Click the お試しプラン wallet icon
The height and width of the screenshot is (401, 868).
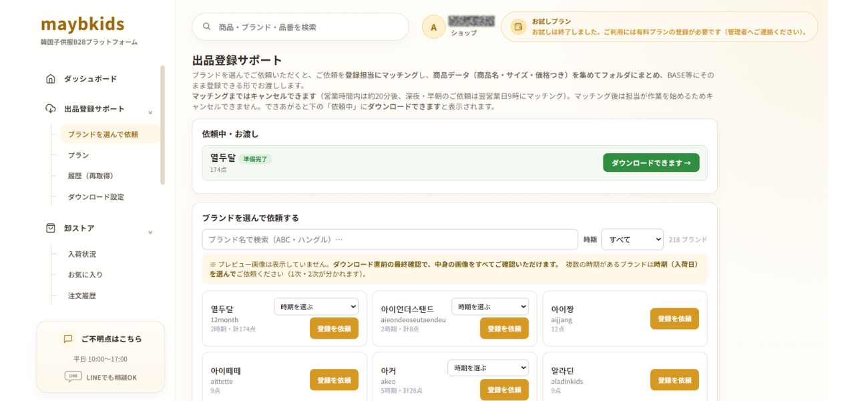(x=517, y=27)
